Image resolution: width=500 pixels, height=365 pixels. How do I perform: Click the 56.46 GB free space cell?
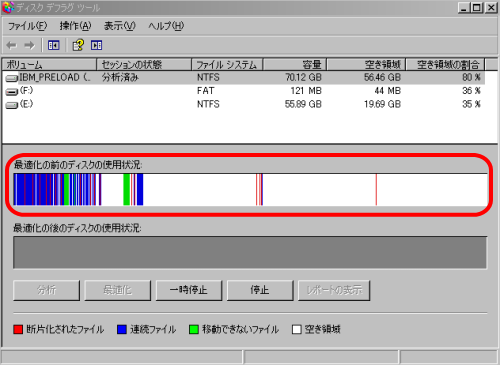[x=382, y=78]
